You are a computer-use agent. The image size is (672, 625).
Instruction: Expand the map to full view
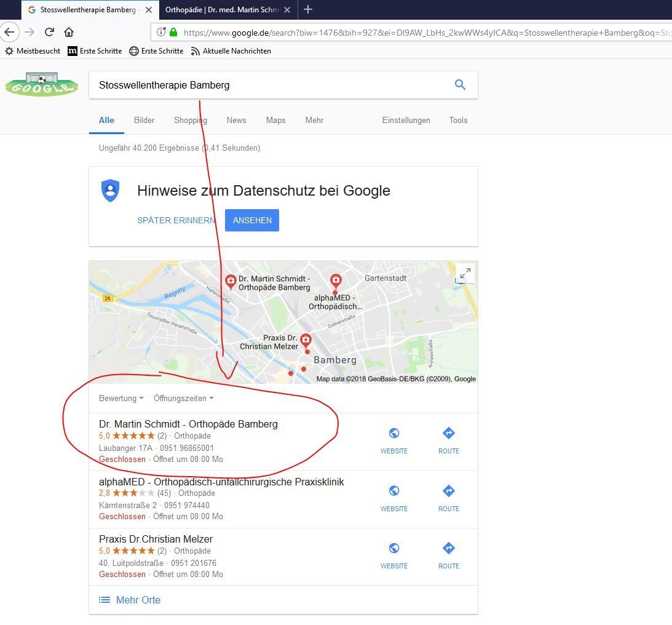[465, 273]
